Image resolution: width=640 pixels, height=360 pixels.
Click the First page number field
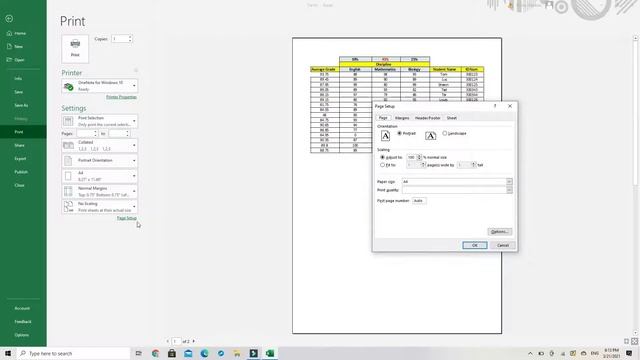[x=419, y=201]
